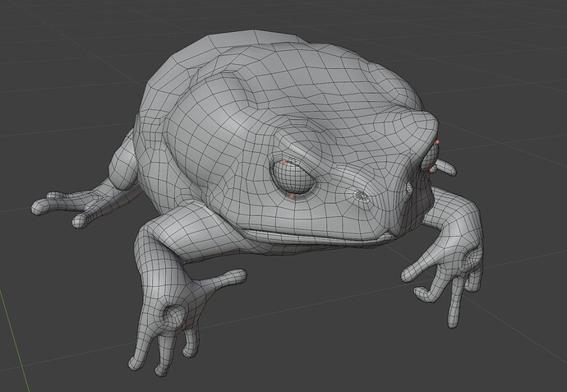Click the longest hind foot toe tip
This screenshot has width=567, height=392.
(36, 207)
